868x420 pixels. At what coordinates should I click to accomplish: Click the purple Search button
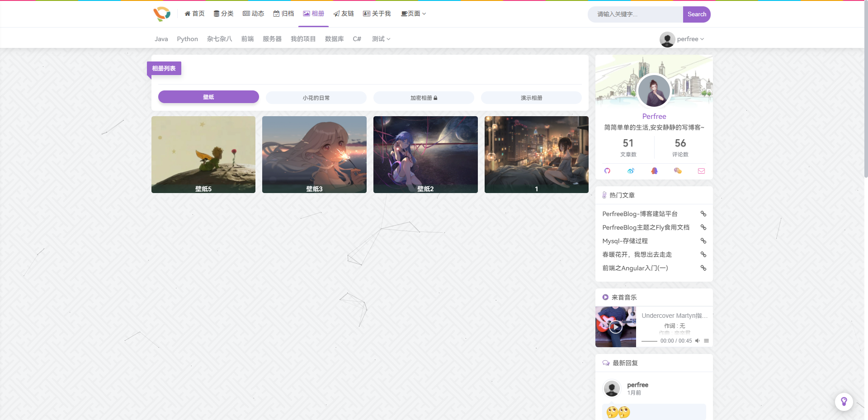click(697, 14)
